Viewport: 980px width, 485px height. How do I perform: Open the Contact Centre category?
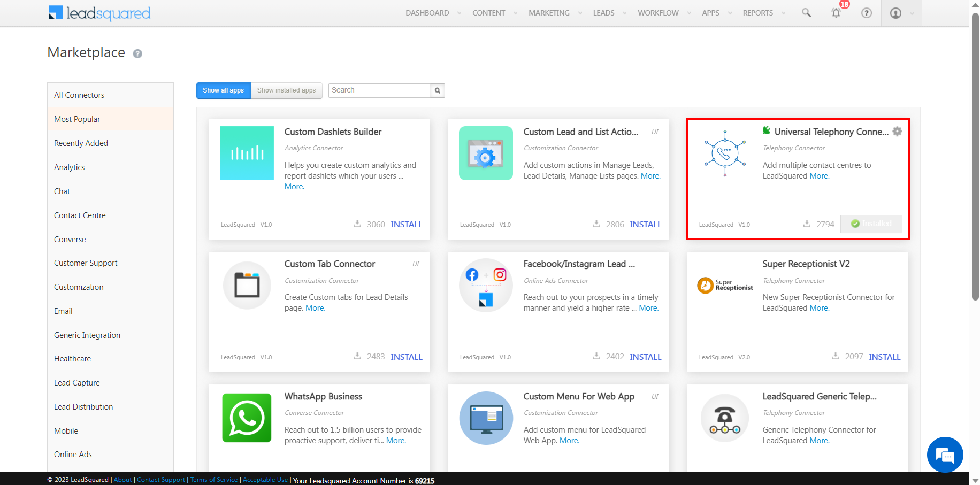click(x=110, y=215)
